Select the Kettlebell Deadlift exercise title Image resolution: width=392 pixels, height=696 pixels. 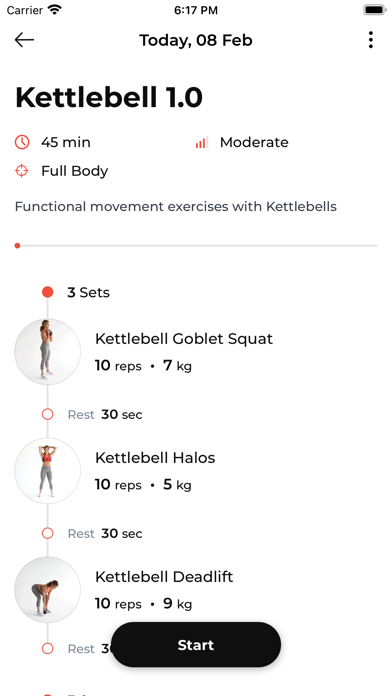click(x=164, y=577)
